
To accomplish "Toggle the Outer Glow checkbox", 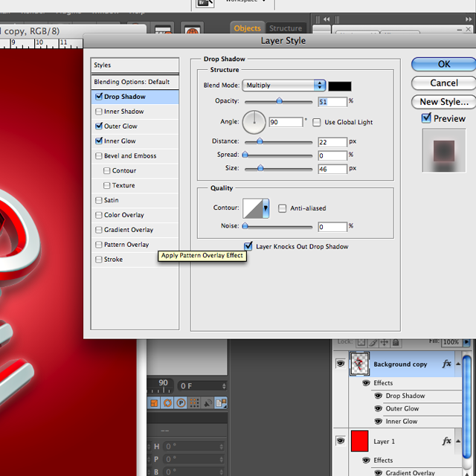I will (x=99, y=126).
